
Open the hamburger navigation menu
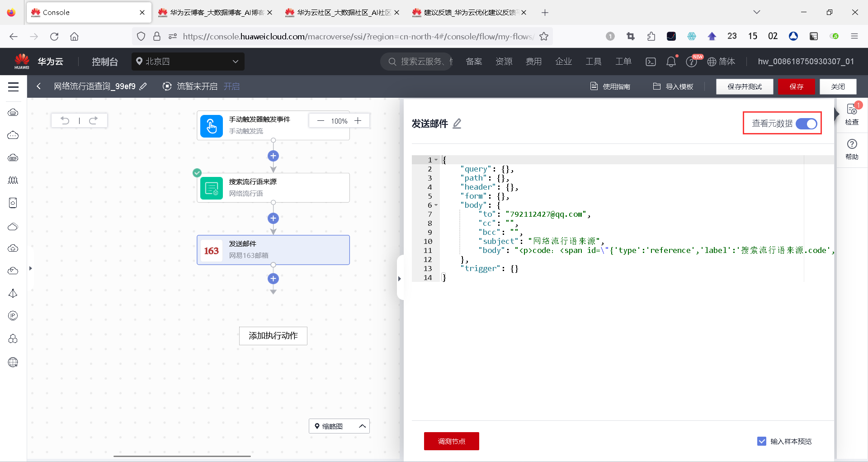point(14,87)
